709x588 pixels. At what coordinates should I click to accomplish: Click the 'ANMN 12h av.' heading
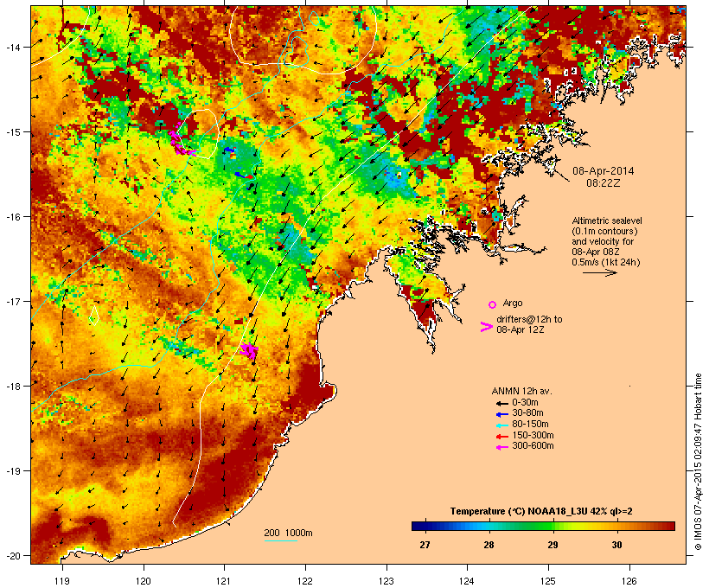521,391
